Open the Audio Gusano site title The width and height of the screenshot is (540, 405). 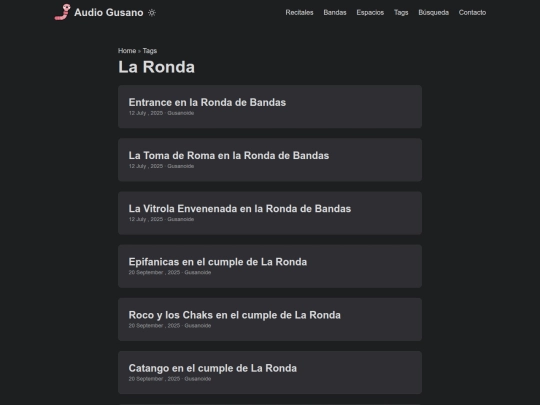tap(108, 12)
